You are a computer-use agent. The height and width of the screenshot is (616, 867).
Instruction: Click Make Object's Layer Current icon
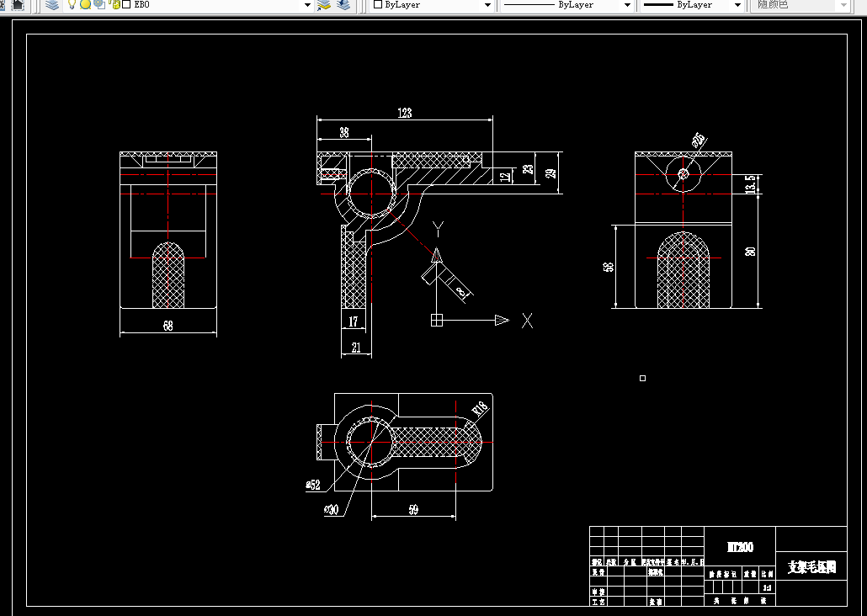(x=324, y=5)
